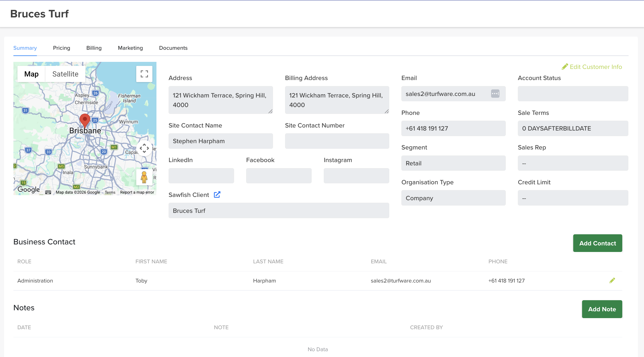Click the LAST NAME column header
The height and width of the screenshot is (357, 644).
268,262
